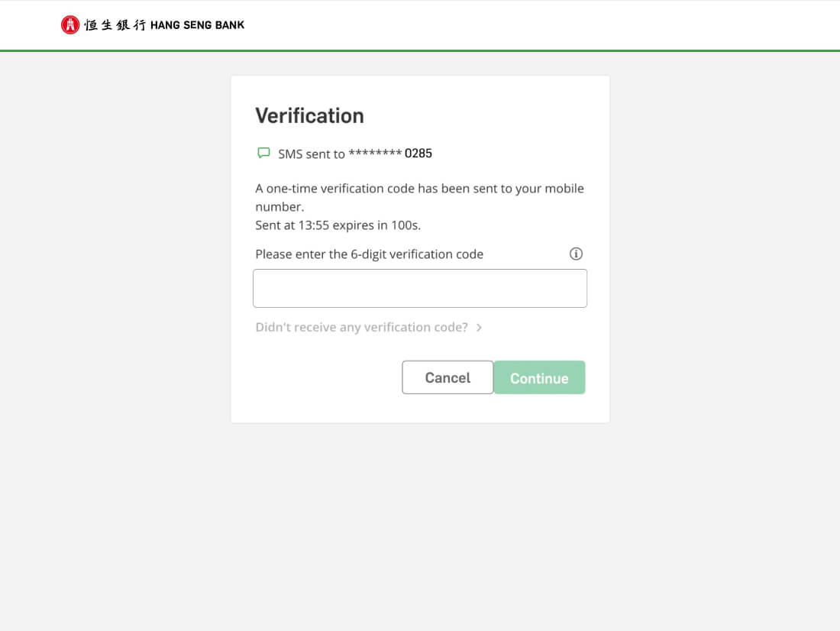Viewport: 840px width, 631px height.
Task: Click the Verification heading
Action: click(309, 115)
